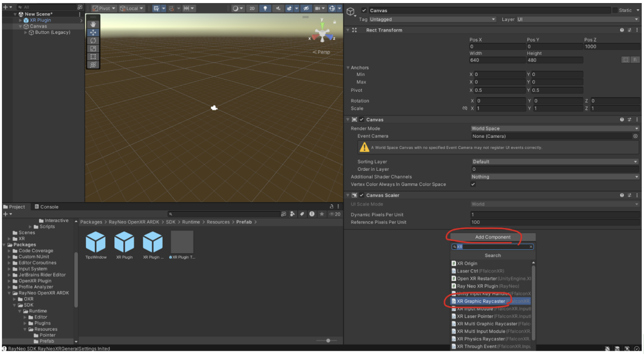Expand the Input System package folder
The image size is (644, 354).
click(9, 269)
